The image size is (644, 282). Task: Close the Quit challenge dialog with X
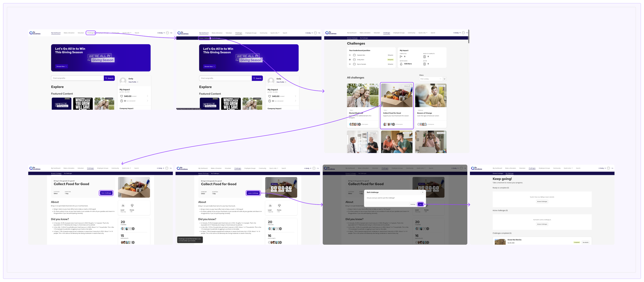422,192
